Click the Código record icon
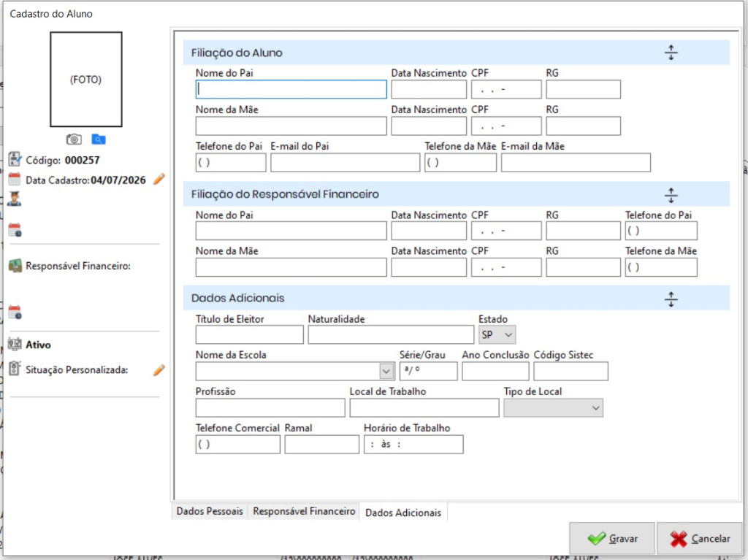 point(15,159)
